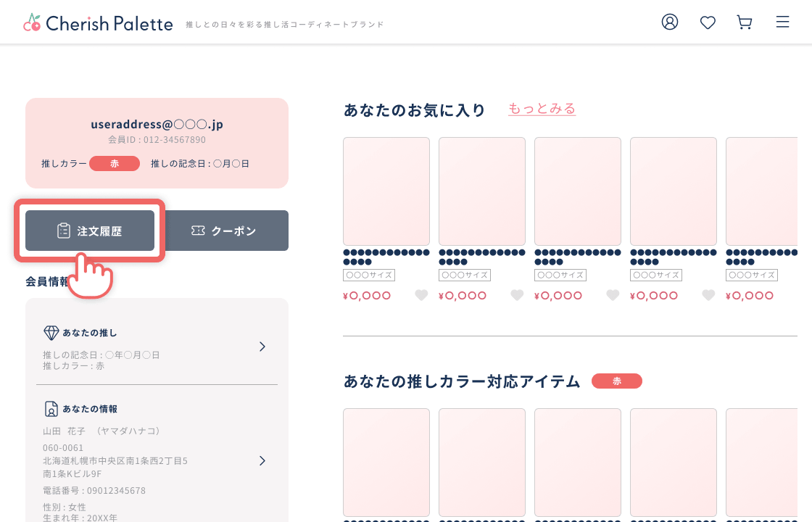Click 性別 : 女性 text
Image resolution: width=812 pixels, height=522 pixels.
[x=65, y=507]
